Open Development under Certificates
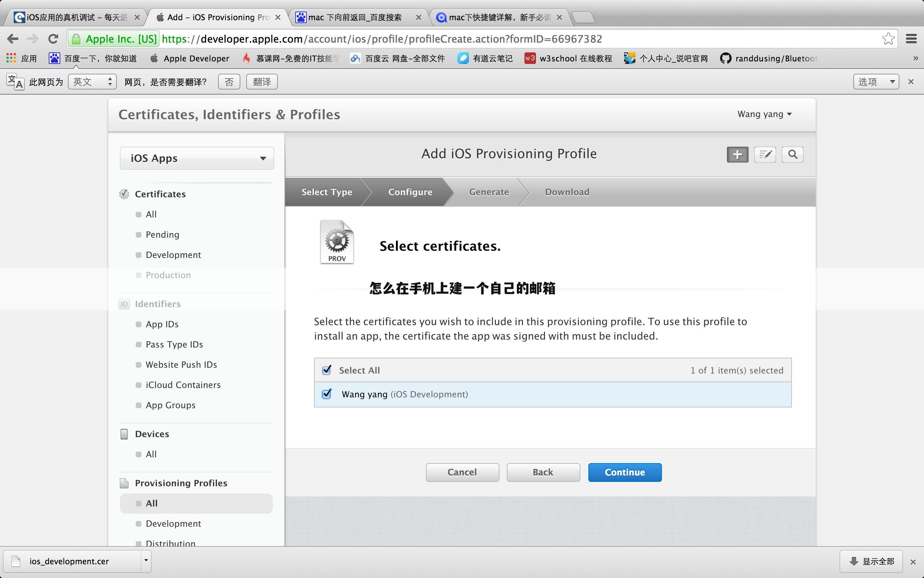 pyautogui.click(x=173, y=255)
